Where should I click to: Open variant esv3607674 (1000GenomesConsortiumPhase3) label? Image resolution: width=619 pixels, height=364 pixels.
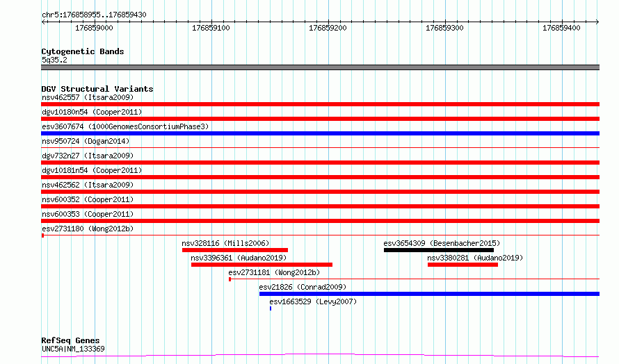[x=125, y=126]
